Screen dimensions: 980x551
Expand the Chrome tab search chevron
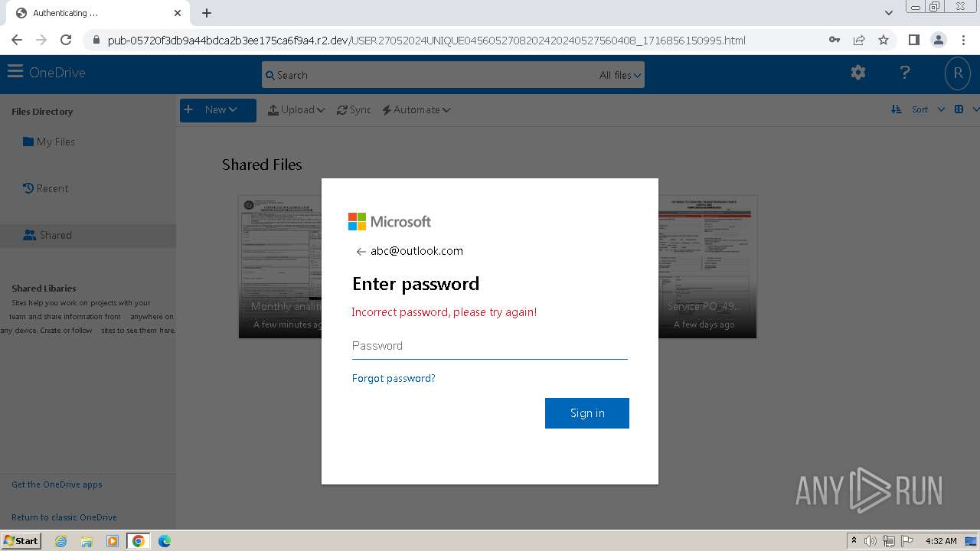pyautogui.click(x=888, y=13)
